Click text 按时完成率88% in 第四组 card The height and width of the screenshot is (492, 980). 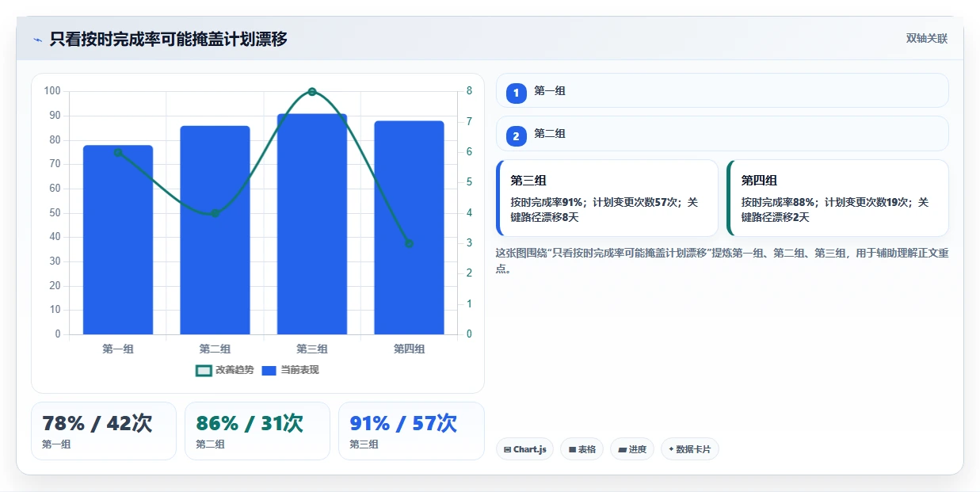[776, 202]
